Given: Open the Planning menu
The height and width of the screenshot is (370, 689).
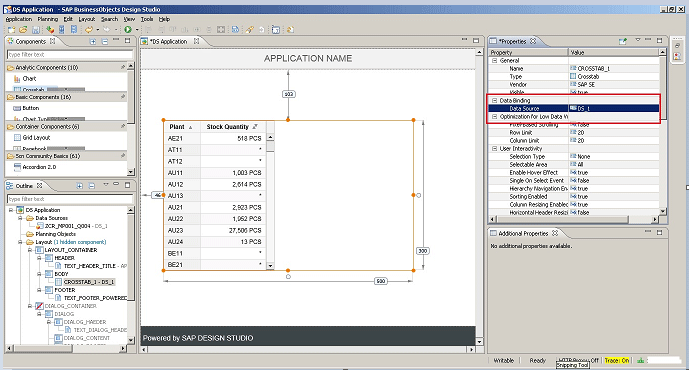Looking at the screenshot, I should [47, 19].
